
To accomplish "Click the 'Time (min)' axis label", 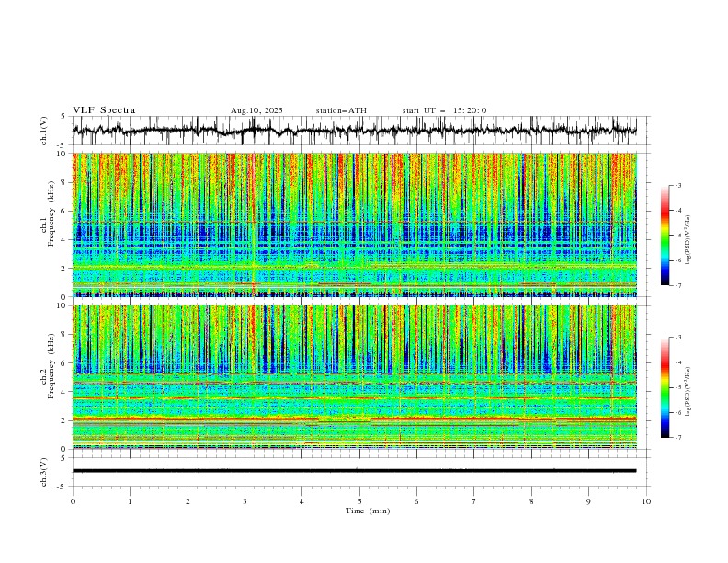I will 368,511.
